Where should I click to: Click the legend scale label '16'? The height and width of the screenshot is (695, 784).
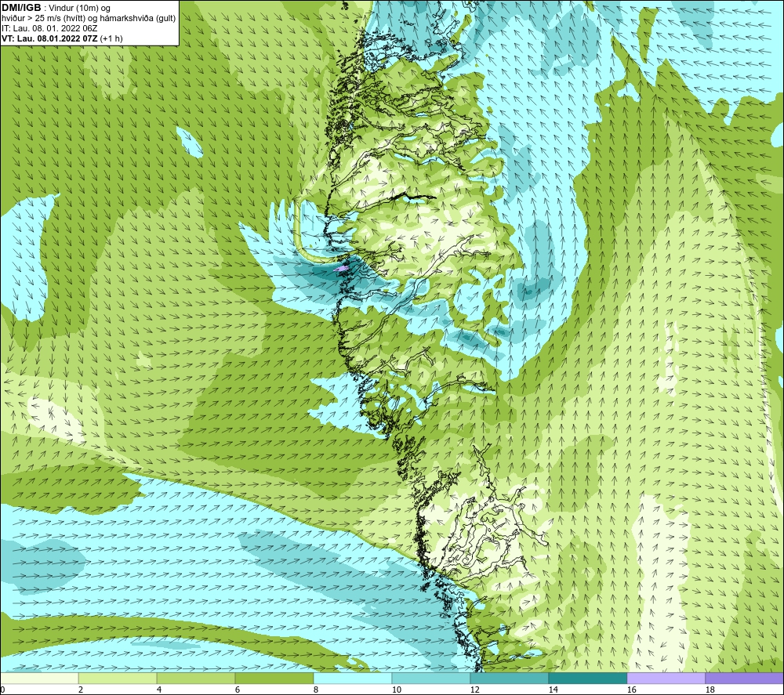click(631, 690)
